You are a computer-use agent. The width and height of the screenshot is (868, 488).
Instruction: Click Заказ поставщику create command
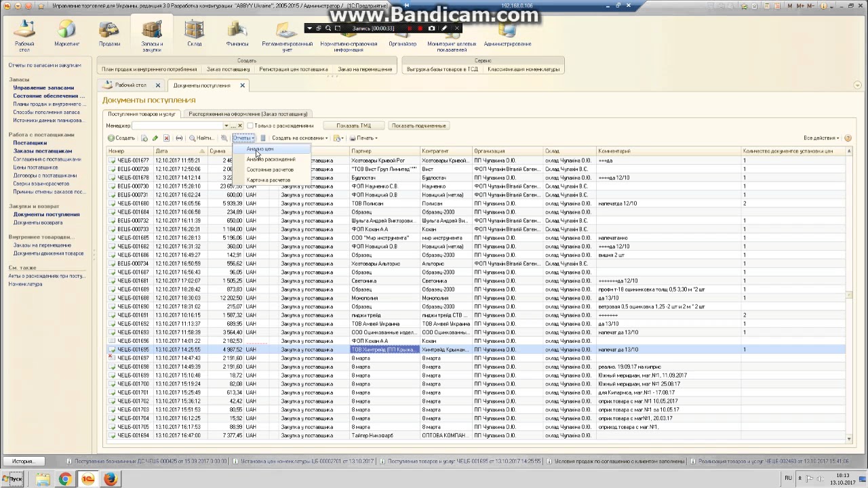point(228,69)
